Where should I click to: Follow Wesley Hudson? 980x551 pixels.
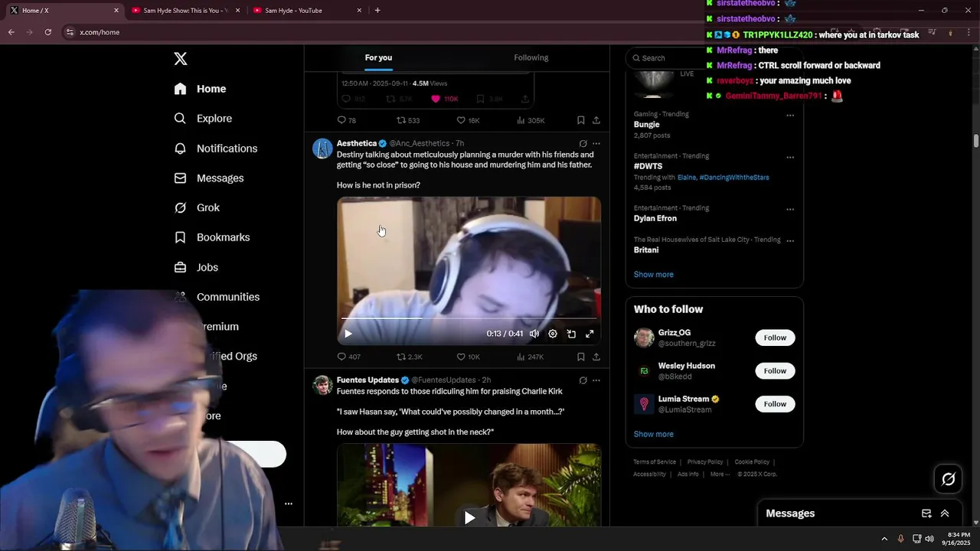click(x=775, y=371)
